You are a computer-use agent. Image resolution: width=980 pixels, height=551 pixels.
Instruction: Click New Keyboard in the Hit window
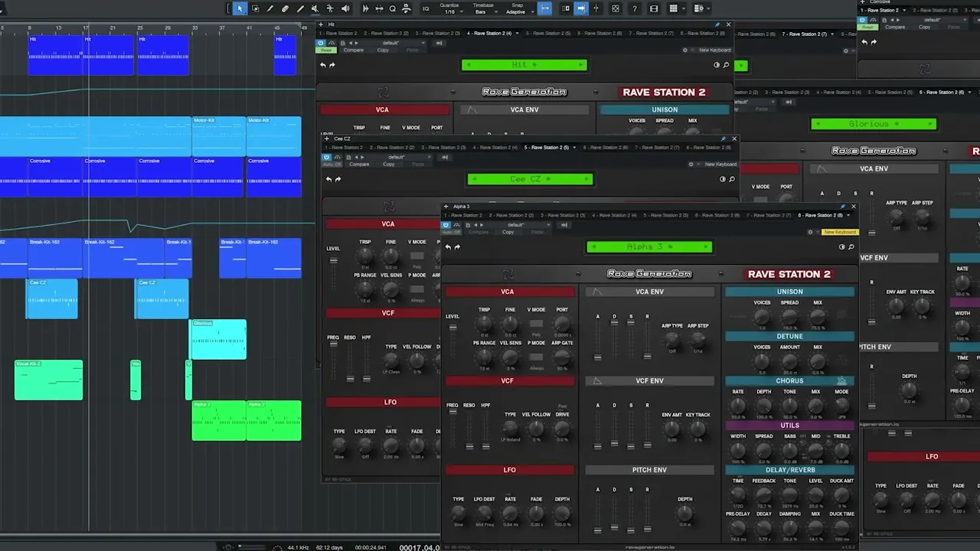point(715,50)
